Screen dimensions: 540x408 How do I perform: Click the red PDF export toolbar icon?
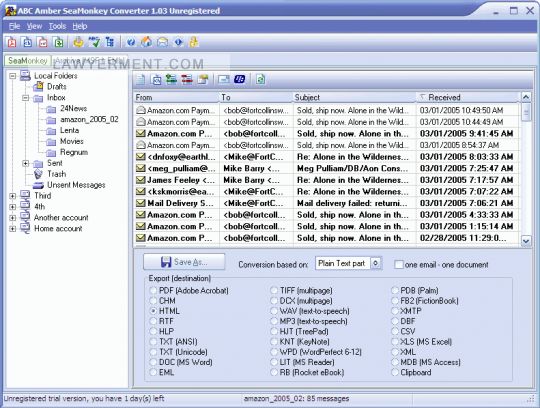pos(12,42)
